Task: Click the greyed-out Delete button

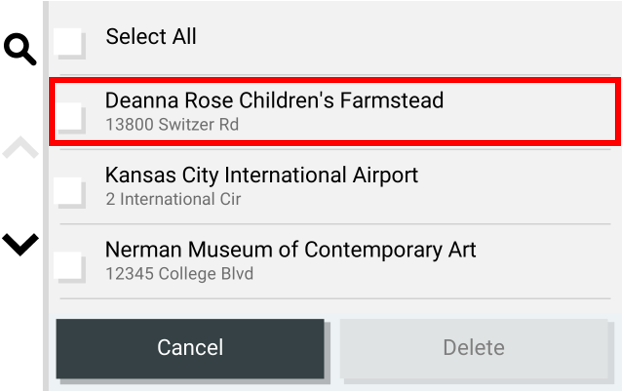Action: pyautogui.click(x=474, y=348)
